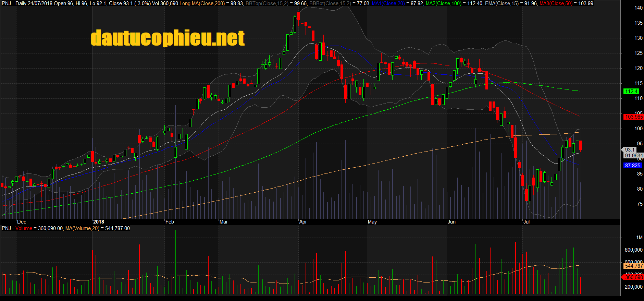This screenshot has height=301, width=644.
Task: Select the red MA3(Close,50) legend label
Action: point(556,3)
